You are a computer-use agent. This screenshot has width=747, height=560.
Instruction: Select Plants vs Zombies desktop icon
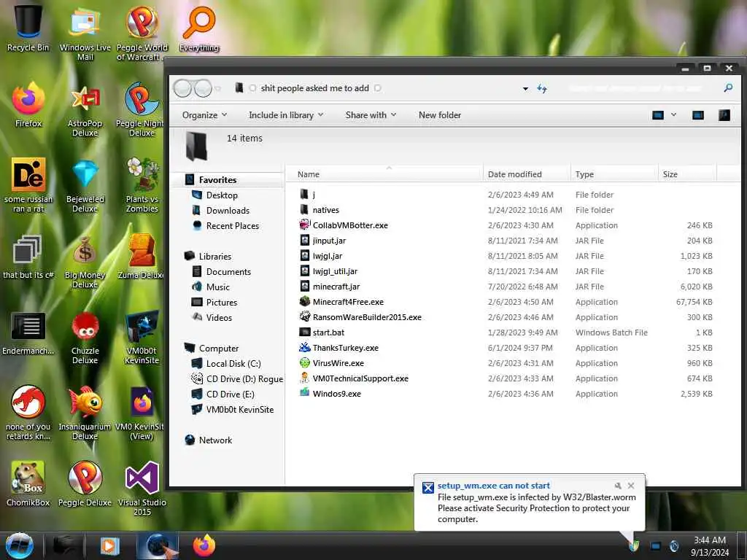142,186
